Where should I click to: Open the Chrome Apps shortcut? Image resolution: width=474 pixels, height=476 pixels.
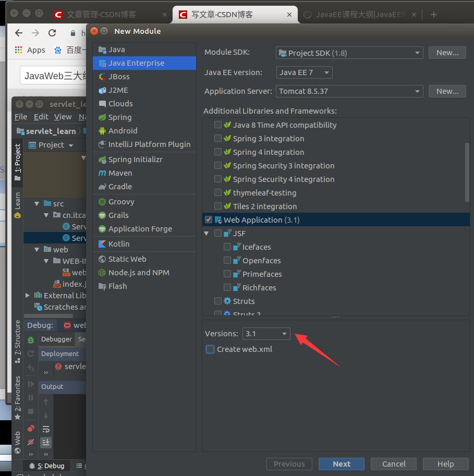click(30, 50)
